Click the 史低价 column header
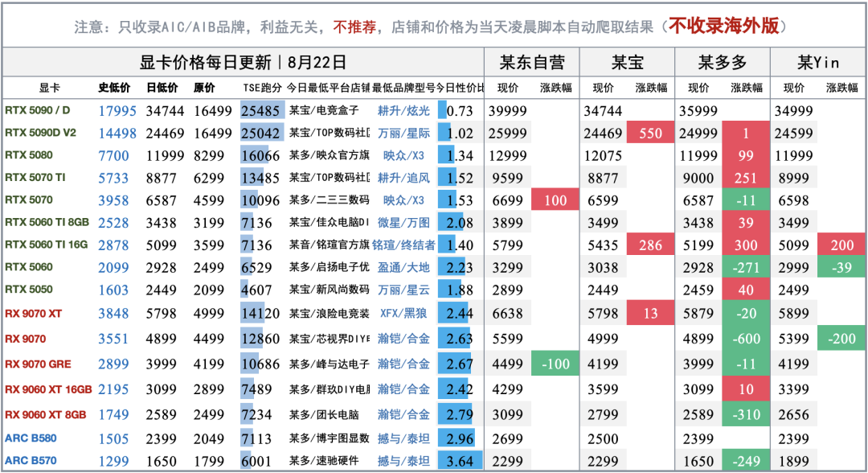The width and height of the screenshot is (868, 473). pos(114,88)
